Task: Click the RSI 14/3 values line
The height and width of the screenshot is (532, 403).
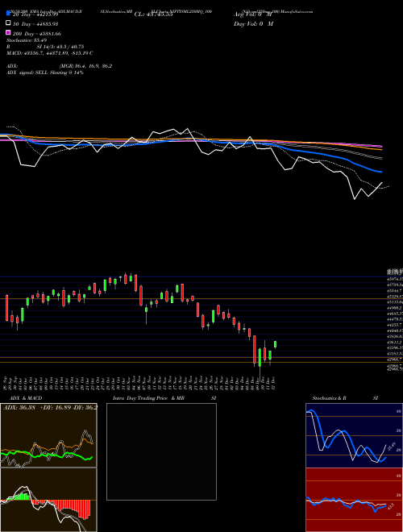Action: tap(45, 47)
